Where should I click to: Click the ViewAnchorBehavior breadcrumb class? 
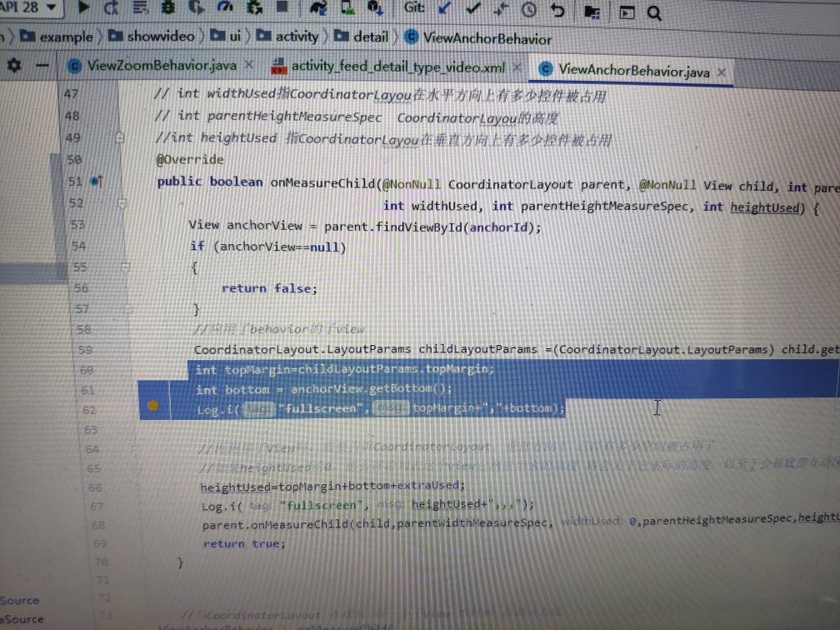[478, 38]
